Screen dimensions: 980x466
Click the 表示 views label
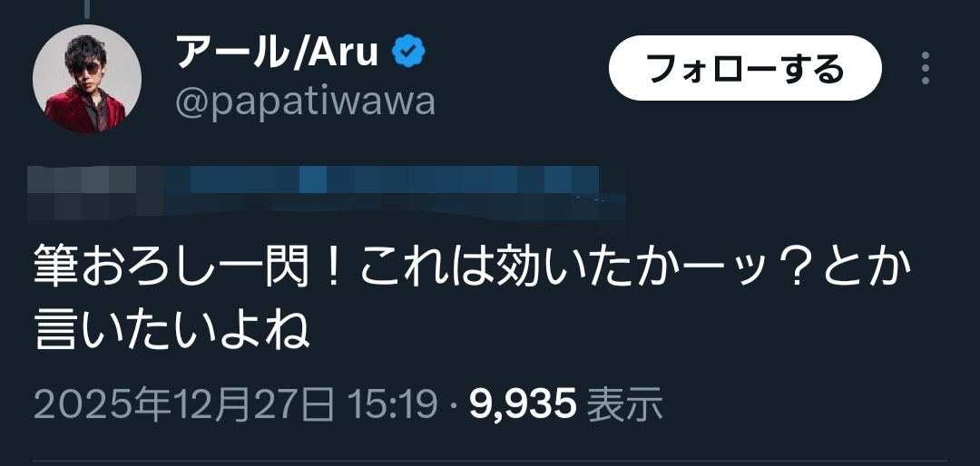tap(625, 404)
